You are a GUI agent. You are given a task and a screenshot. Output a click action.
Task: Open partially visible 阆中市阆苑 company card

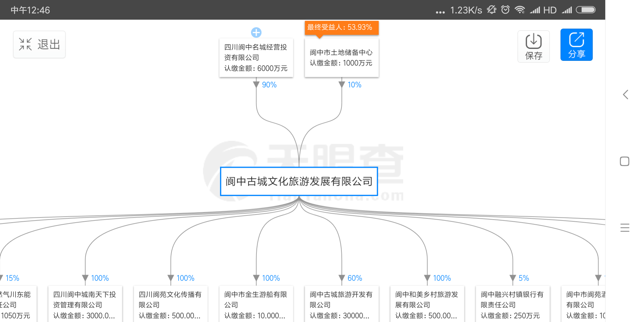point(583,304)
